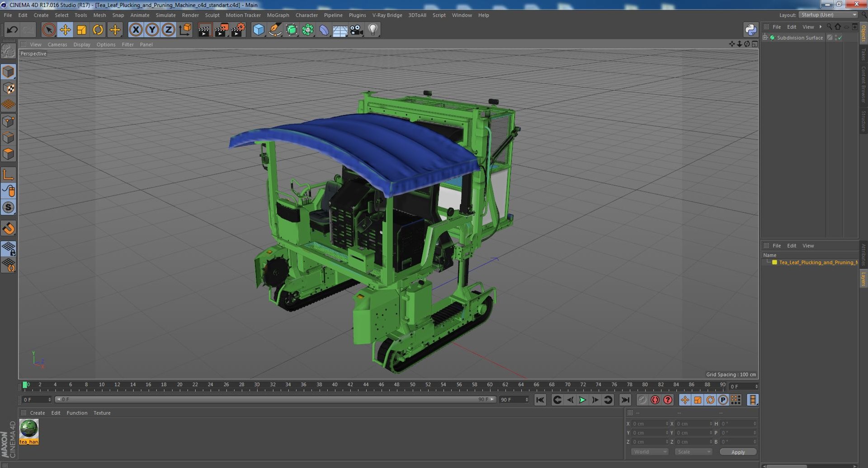Open Edit Render Settings
This screenshot has height=468, width=868.
pos(238,30)
